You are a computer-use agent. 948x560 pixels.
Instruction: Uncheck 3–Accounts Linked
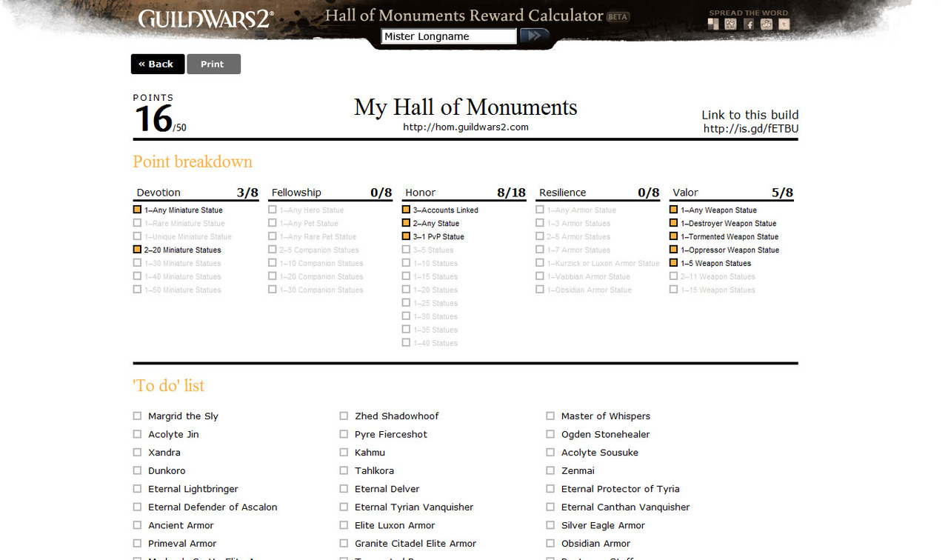pos(406,210)
